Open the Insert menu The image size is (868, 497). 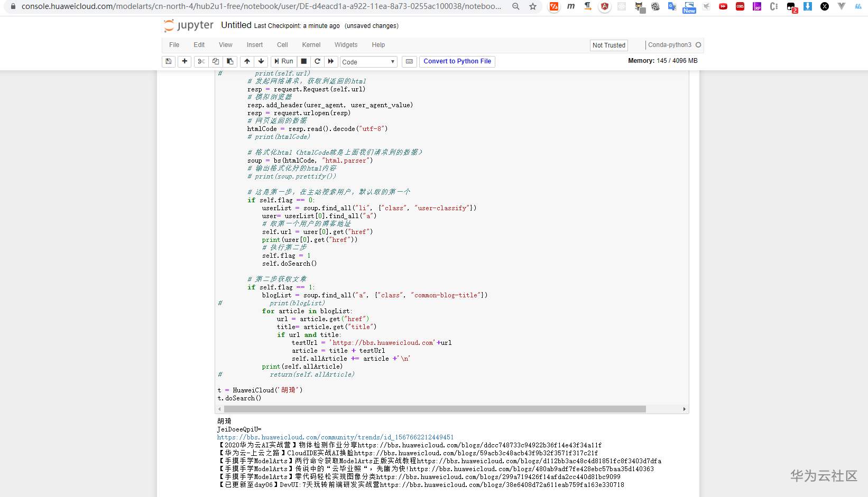(255, 45)
